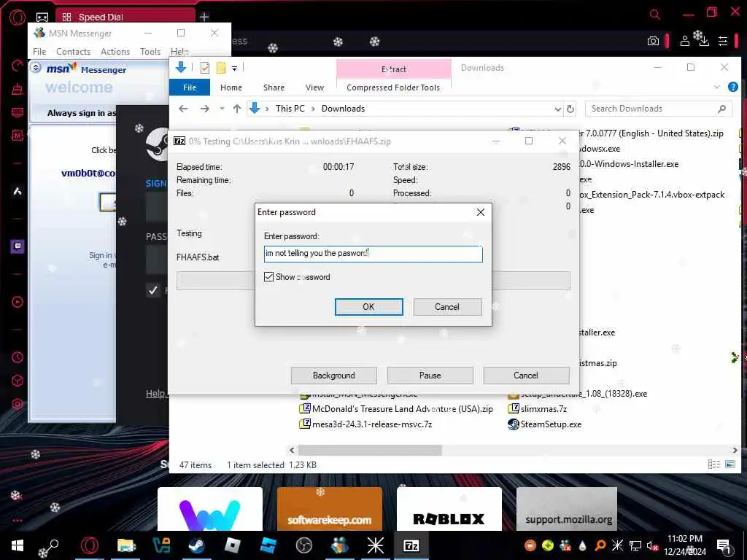The height and width of the screenshot is (560, 747).
Task: Click MSN Messenger status arrow button
Action: [x=36, y=68]
